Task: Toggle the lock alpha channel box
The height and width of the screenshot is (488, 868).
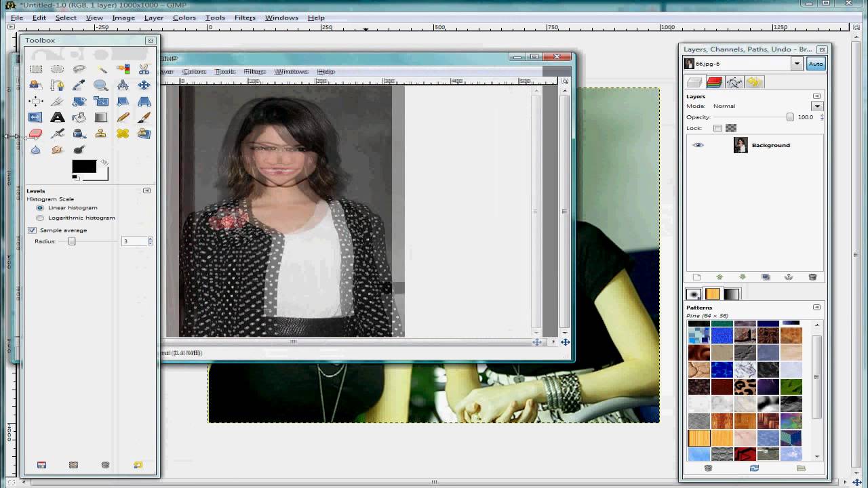Action: 731,128
